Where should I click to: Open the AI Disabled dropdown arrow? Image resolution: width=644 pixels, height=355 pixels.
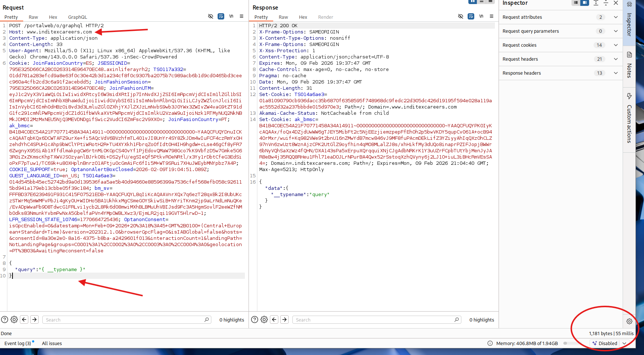[x=624, y=343]
